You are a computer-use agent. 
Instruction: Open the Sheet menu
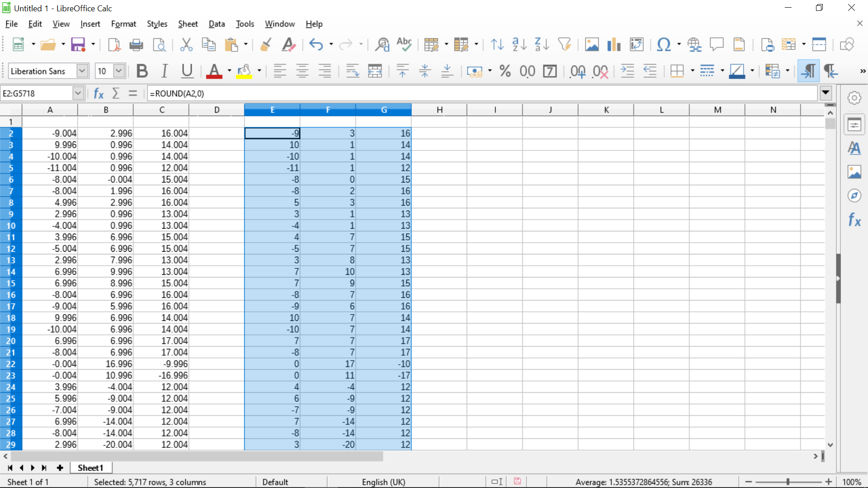188,24
